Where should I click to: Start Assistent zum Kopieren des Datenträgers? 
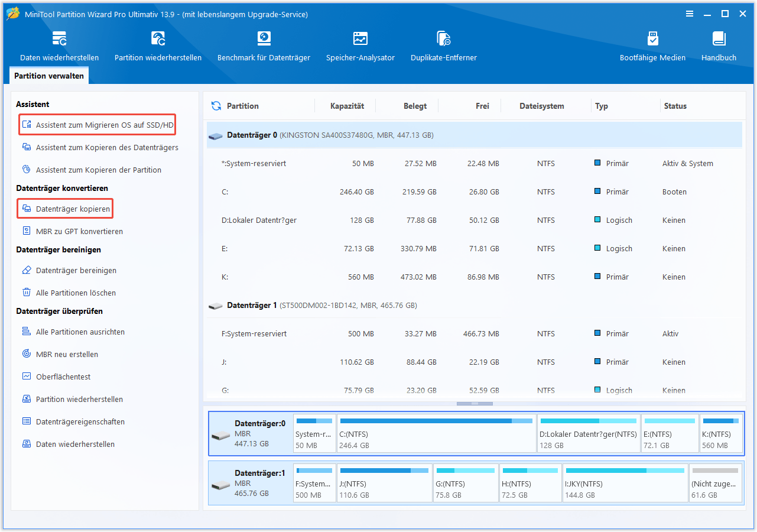pyautogui.click(x=100, y=147)
